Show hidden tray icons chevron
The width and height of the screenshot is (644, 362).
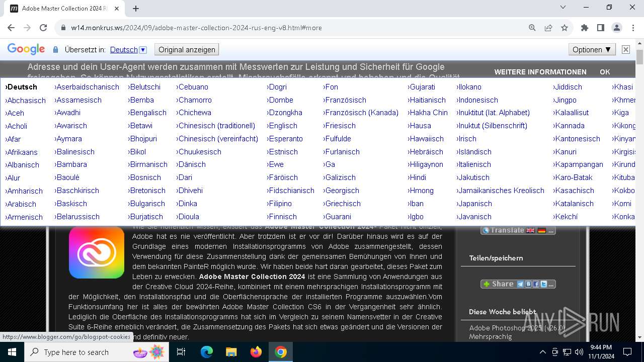tap(542, 352)
